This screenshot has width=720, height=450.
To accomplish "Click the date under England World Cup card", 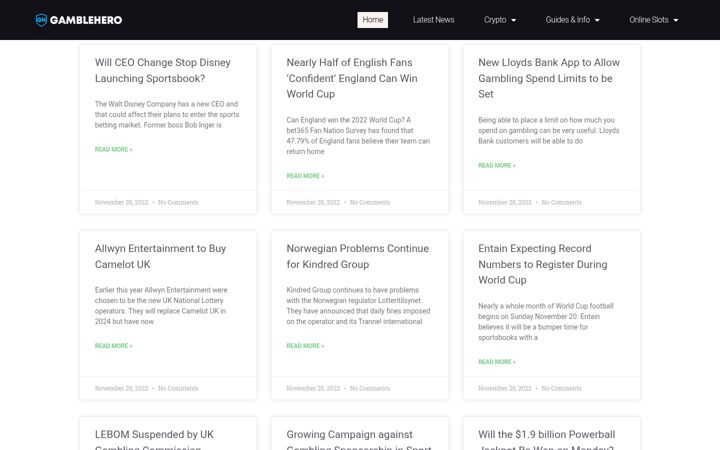I will 313,202.
